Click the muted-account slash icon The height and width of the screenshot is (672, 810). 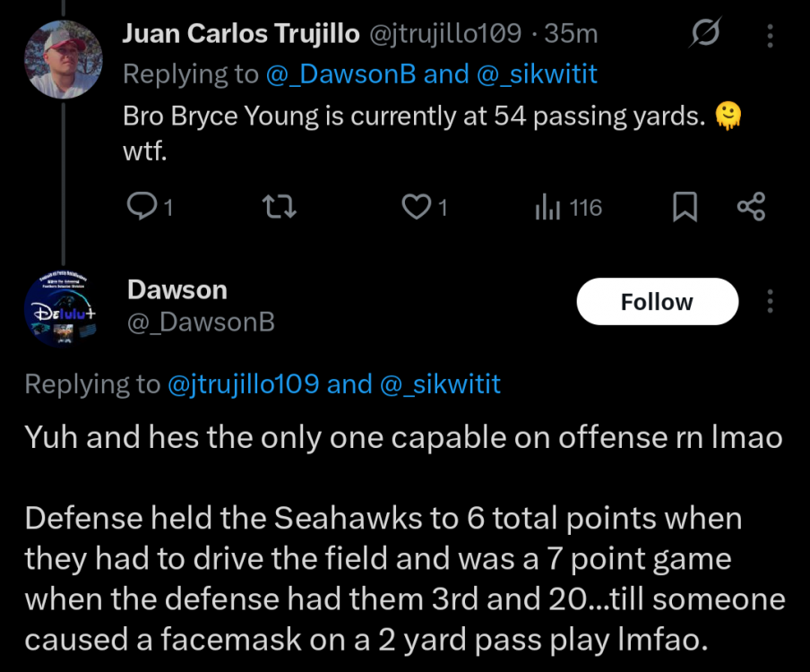(705, 33)
